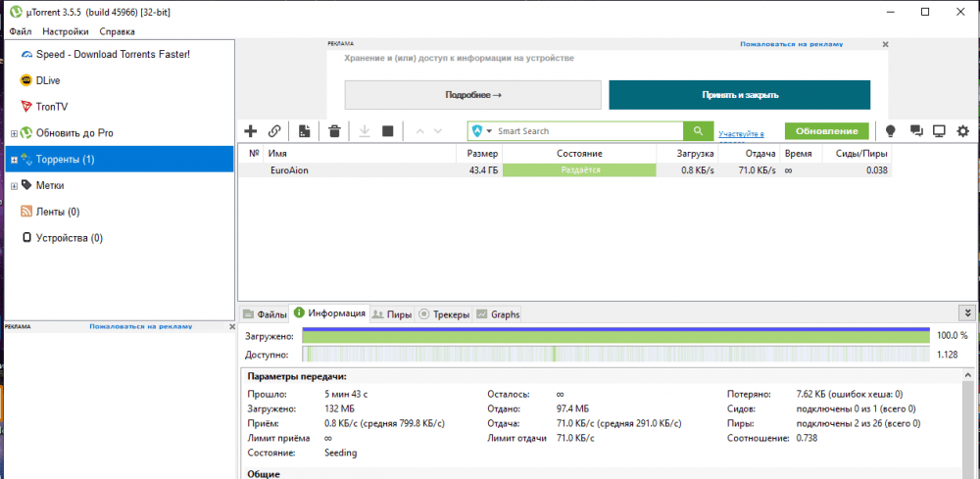Click inside the Smart Search field
This screenshot has width=980, height=479.
586,131
